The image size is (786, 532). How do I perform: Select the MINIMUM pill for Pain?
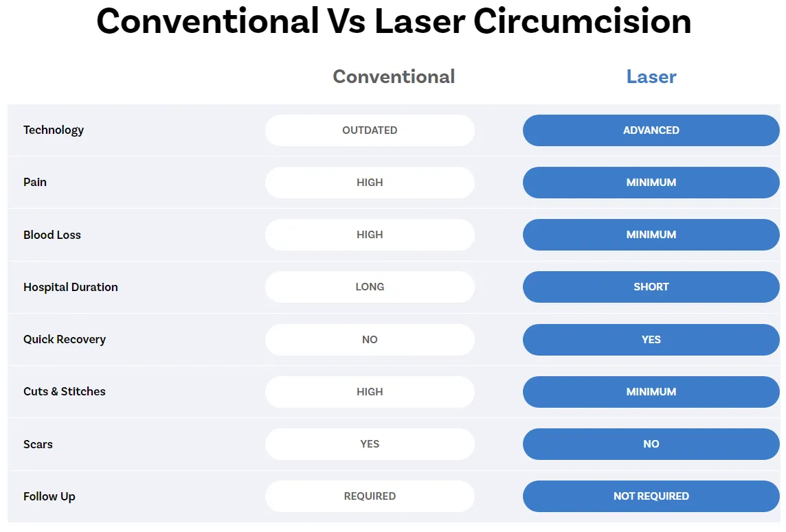[x=651, y=183]
